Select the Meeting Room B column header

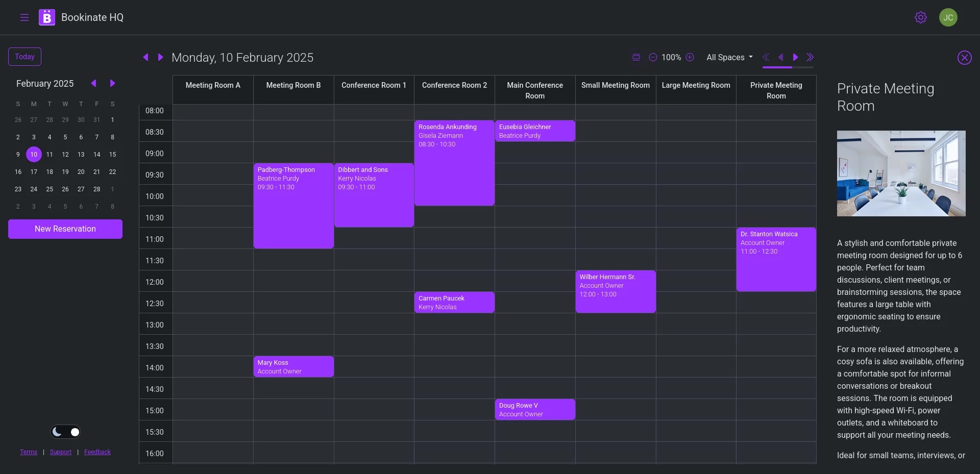click(293, 90)
